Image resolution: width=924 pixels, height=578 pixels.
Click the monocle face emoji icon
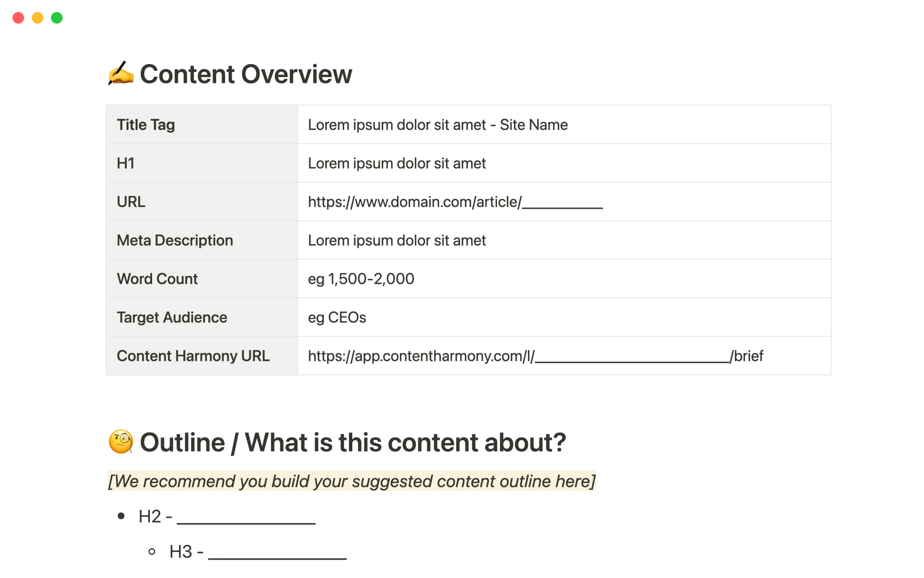[x=121, y=442]
